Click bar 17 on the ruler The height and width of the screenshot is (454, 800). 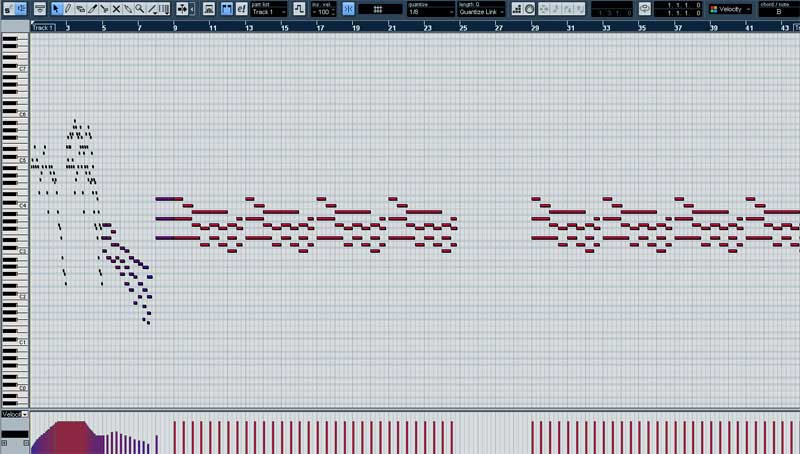coord(320,28)
